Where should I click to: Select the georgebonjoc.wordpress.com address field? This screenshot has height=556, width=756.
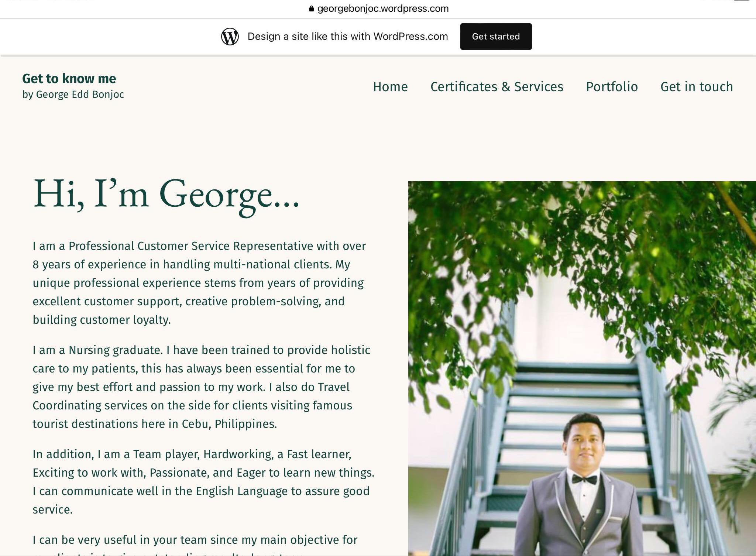[x=379, y=8]
